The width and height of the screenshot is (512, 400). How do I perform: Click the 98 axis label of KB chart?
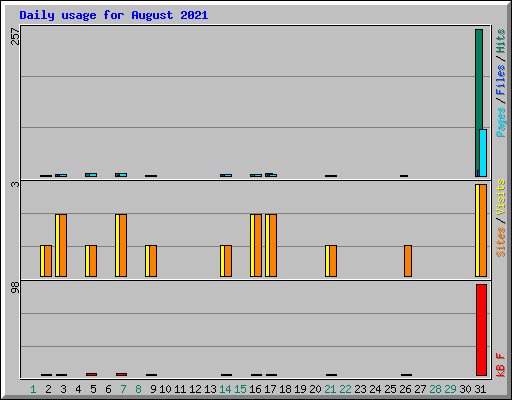coord(15,288)
